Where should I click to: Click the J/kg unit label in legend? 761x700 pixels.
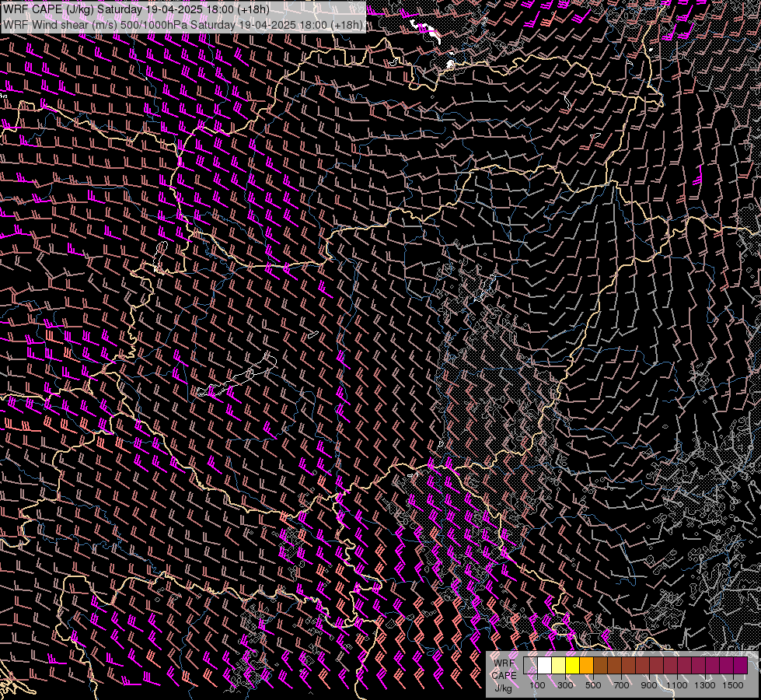coord(503,688)
